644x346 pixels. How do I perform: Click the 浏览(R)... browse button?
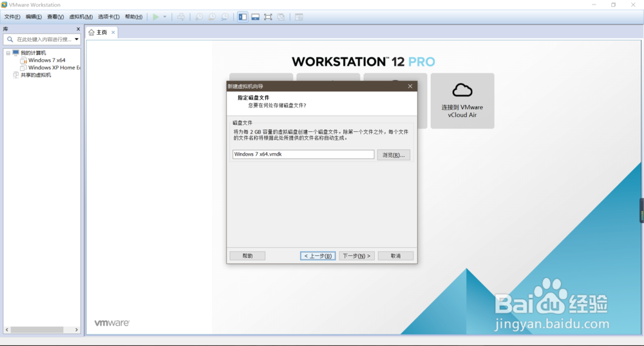(x=393, y=155)
